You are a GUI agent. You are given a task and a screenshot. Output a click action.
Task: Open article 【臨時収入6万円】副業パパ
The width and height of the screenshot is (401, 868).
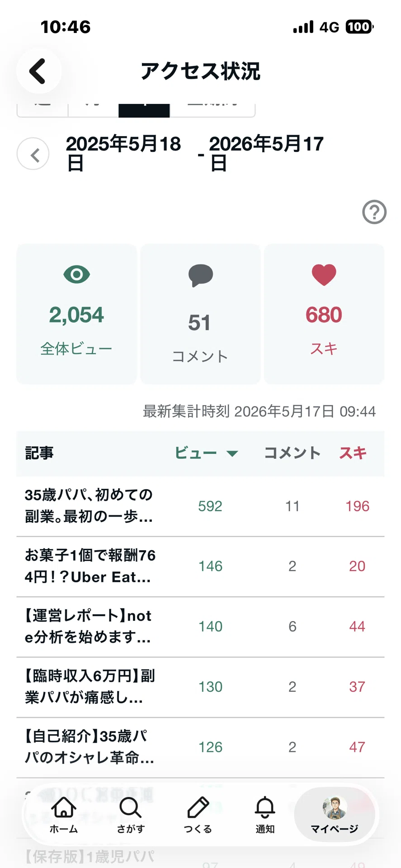pyautogui.click(x=200, y=687)
